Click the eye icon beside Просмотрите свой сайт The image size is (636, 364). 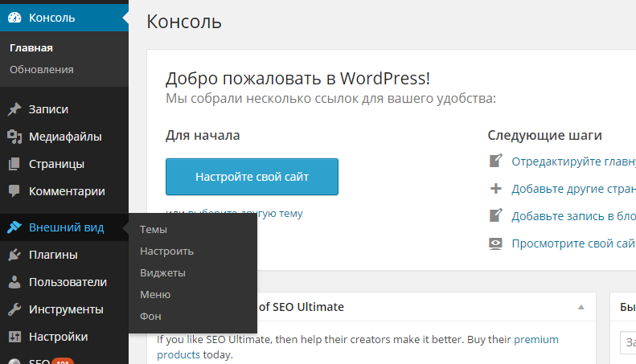tap(495, 243)
